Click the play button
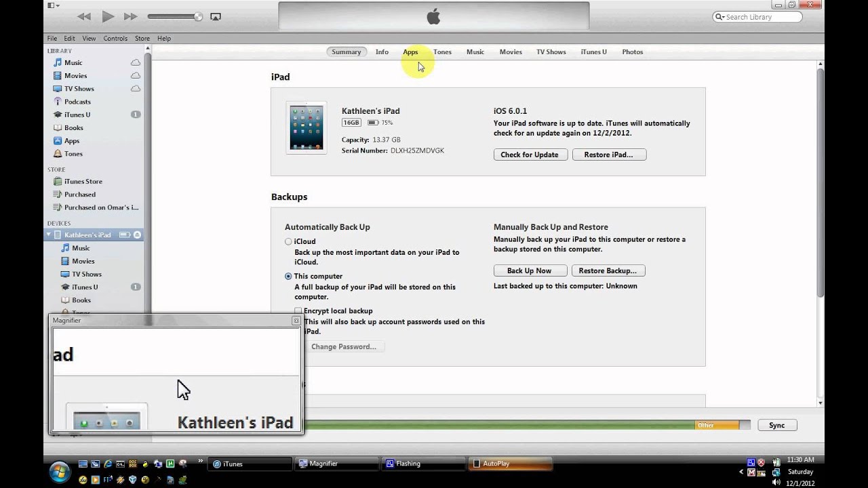868x488 pixels. click(108, 16)
